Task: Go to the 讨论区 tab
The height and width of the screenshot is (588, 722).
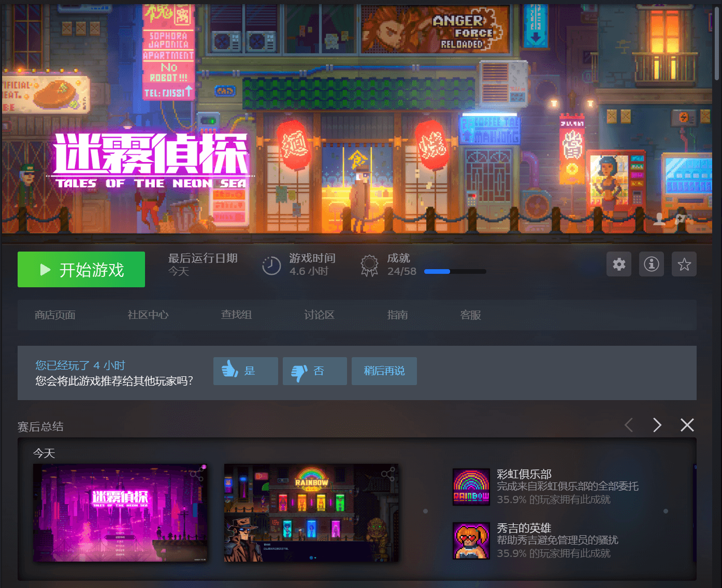Action: tap(319, 315)
